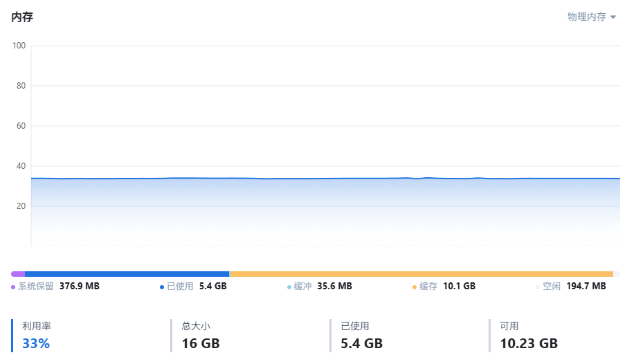The image size is (627, 364).
Task: Click the 总大小 16 GB summary stat
Action: [x=200, y=335]
